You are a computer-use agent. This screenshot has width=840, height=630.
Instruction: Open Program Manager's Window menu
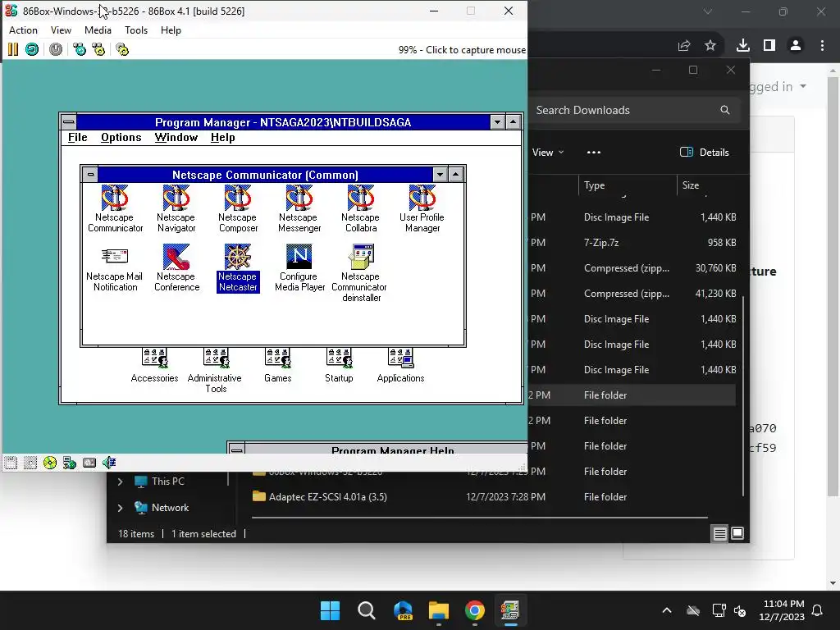[x=176, y=138]
